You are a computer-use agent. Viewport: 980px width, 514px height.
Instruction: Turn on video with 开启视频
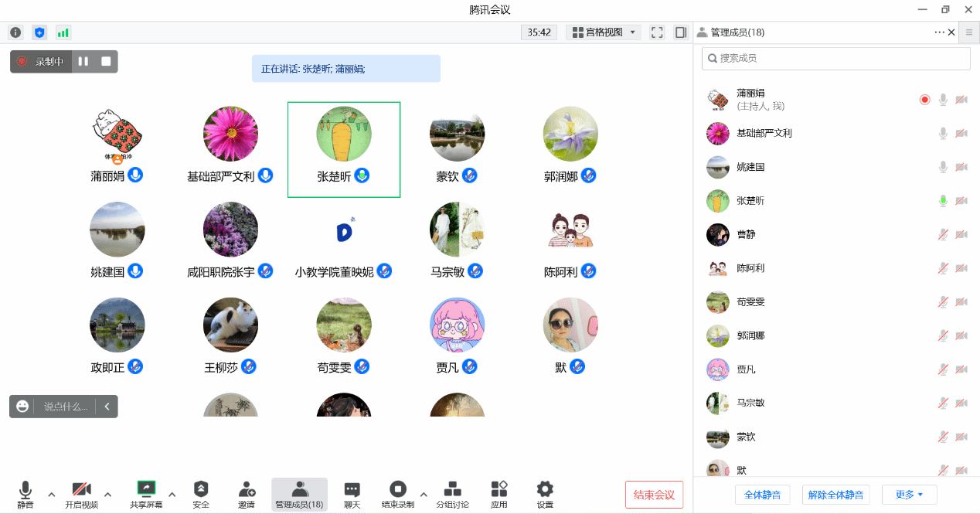[x=81, y=489]
